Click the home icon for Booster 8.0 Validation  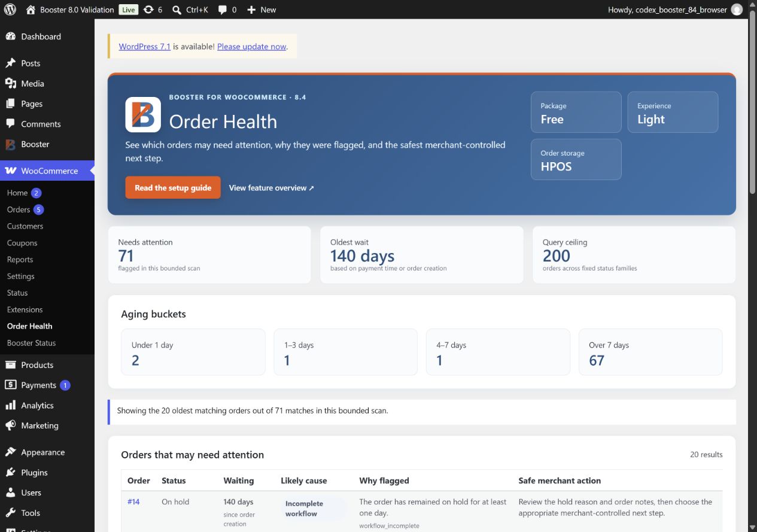coord(31,10)
